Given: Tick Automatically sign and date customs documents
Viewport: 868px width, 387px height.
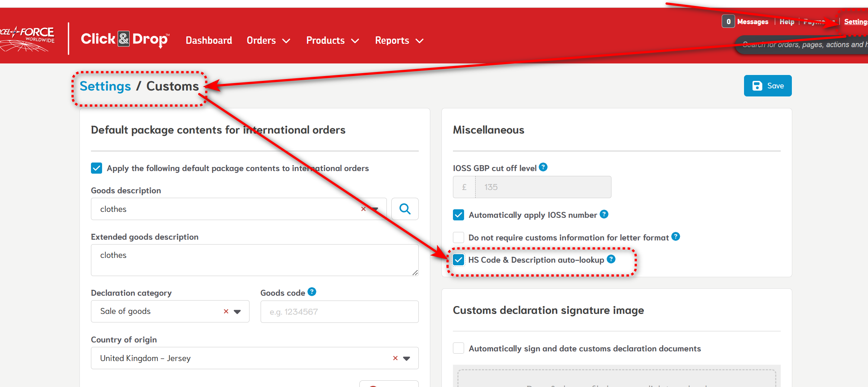Looking at the screenshot, I should [459, 348].
